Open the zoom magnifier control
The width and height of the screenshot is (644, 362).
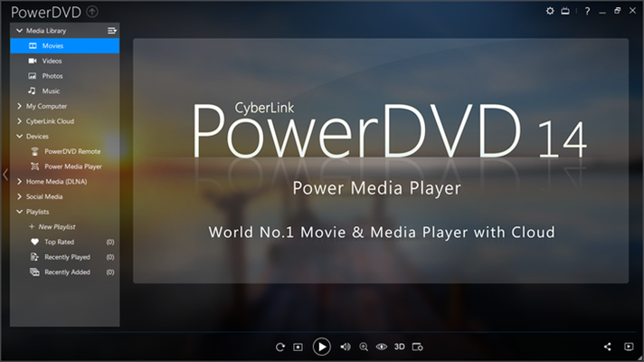364,348
